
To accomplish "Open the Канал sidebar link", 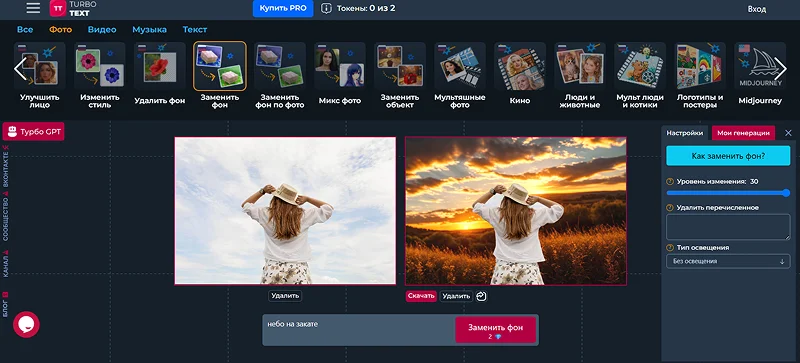I will tap(6, 264).
